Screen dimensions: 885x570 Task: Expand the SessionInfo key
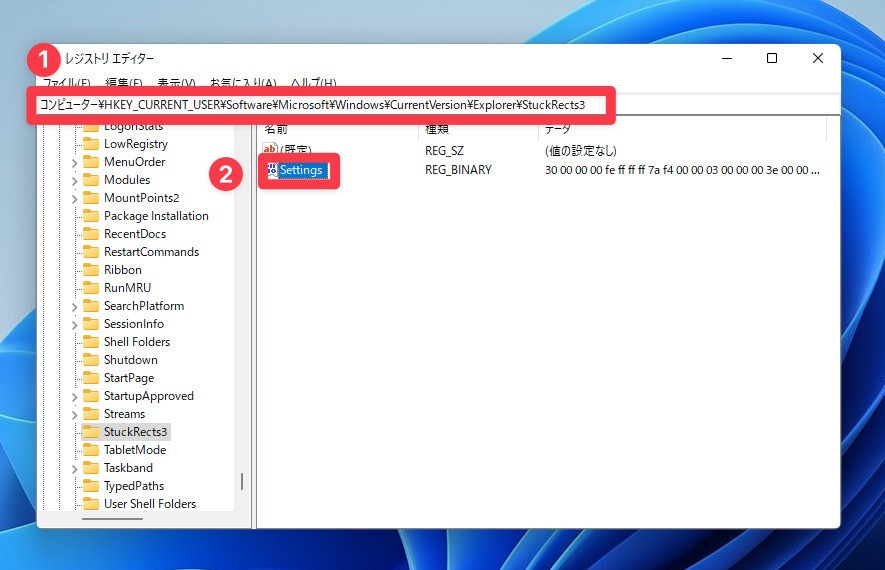[75, 325]
